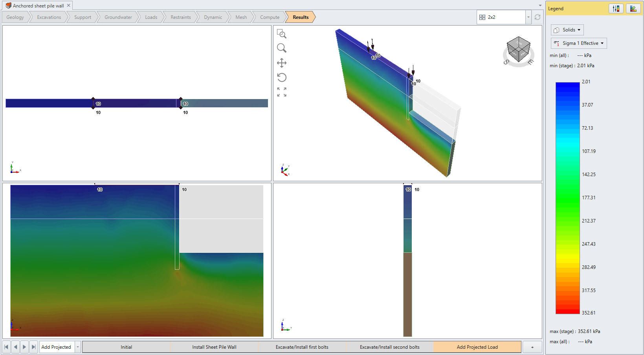Jump to the last stage

(33, 347)
